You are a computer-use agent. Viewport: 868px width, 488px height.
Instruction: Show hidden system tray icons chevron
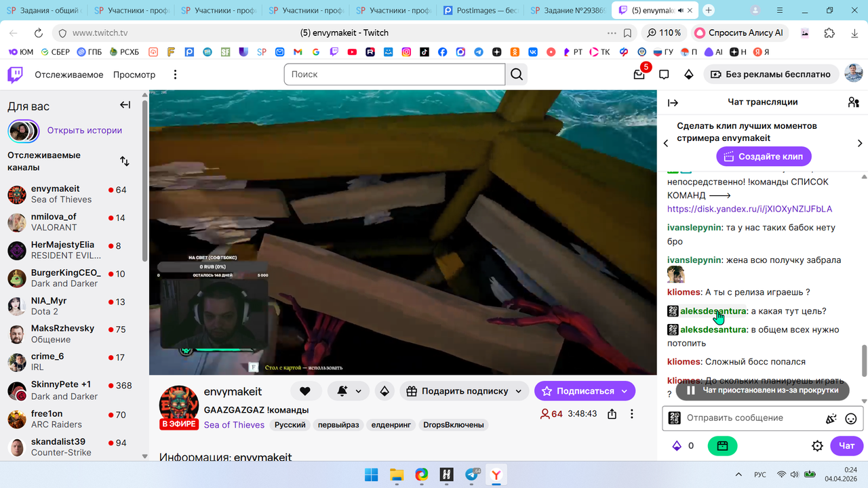click(738, 474)
